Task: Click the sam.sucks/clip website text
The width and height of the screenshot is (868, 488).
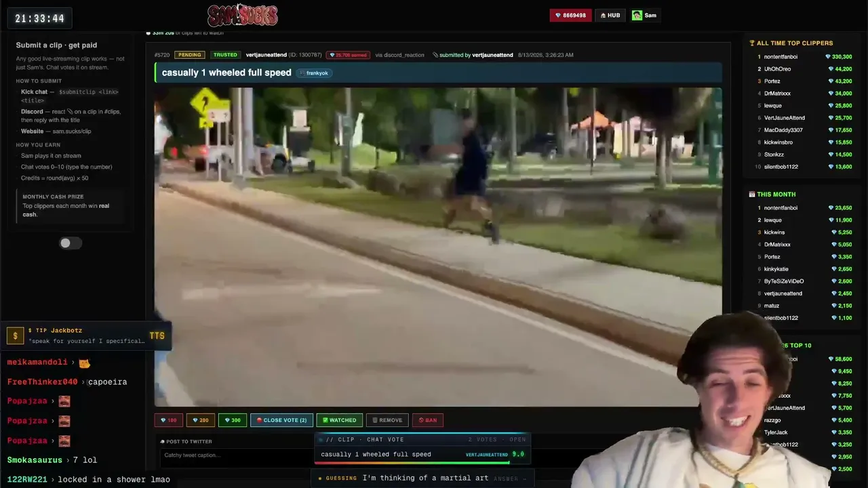Action: click(72, 131)
